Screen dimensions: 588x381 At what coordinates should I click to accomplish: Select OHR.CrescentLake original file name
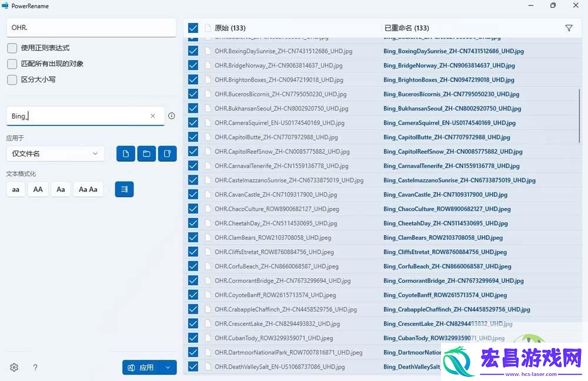277,323
